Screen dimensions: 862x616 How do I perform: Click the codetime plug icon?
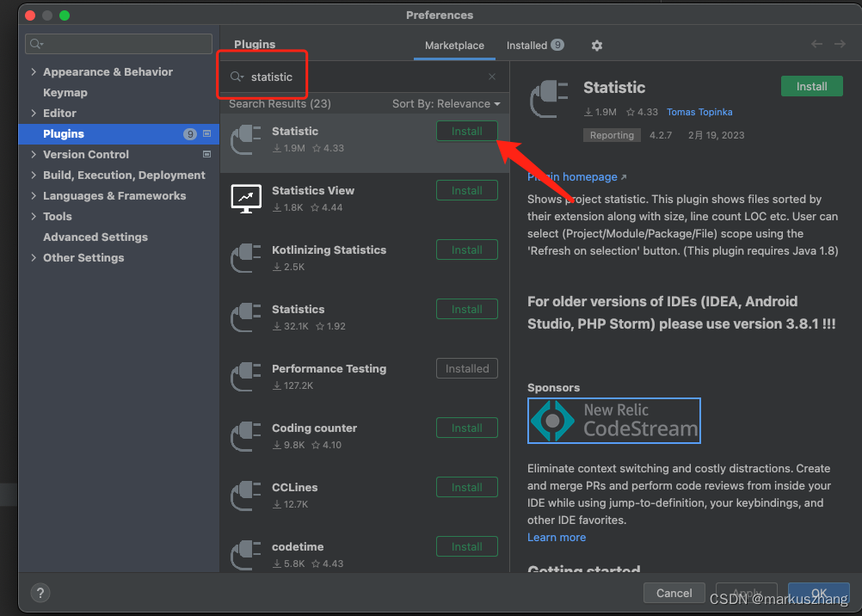(x=246, y=556)
